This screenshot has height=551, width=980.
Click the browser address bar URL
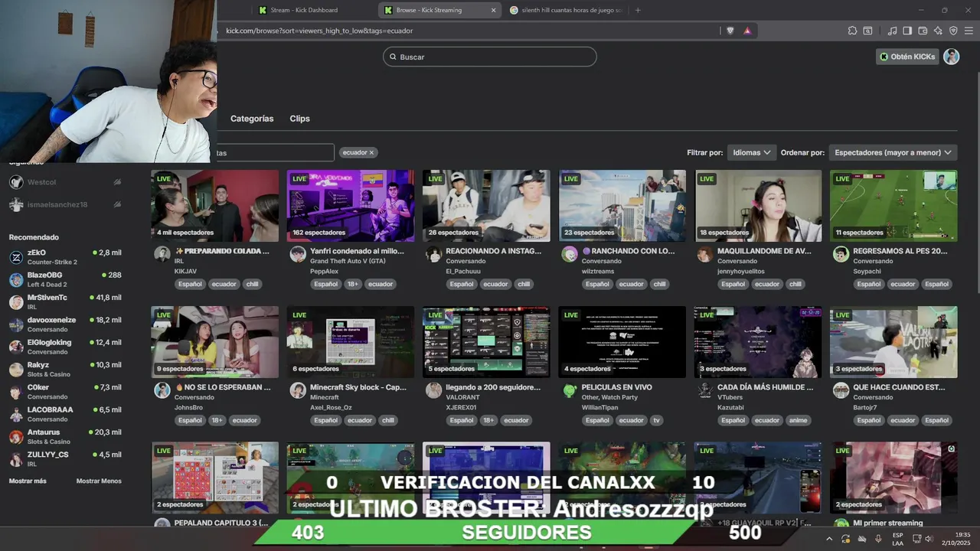(x=319, y=31)
